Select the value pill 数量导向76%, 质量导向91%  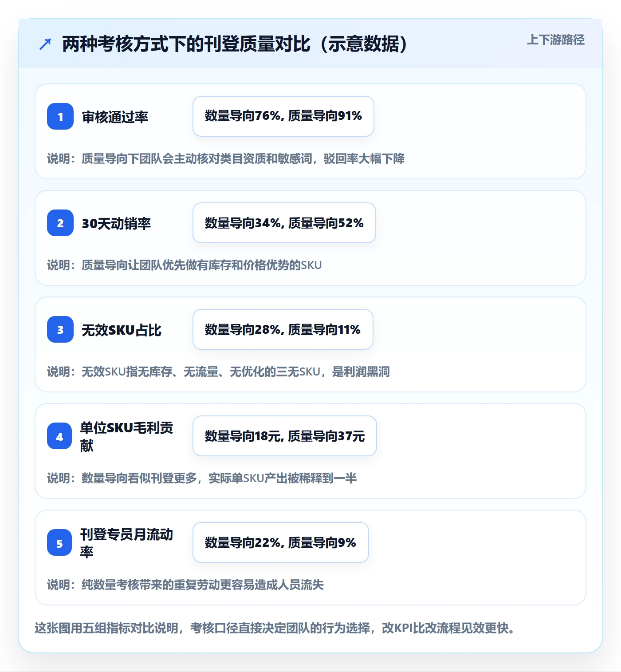point(283,116)
